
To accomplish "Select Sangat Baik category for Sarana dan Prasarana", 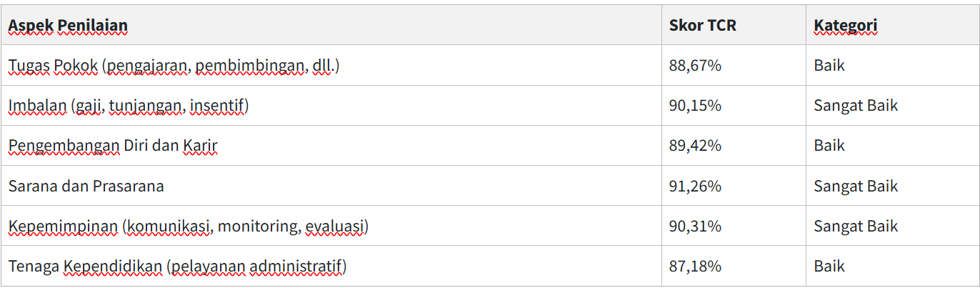I will pos(855,187).
